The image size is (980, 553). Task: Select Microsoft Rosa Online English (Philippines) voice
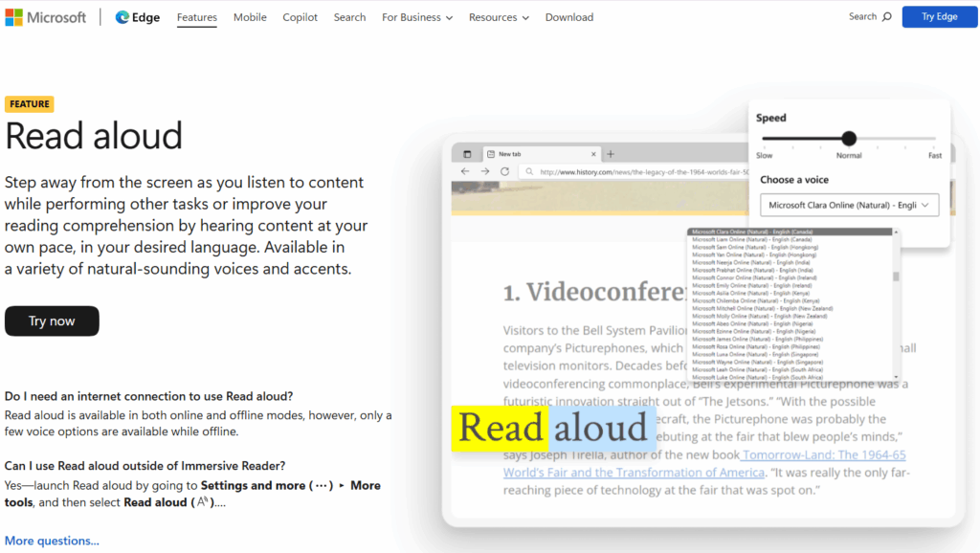[790, 346]
